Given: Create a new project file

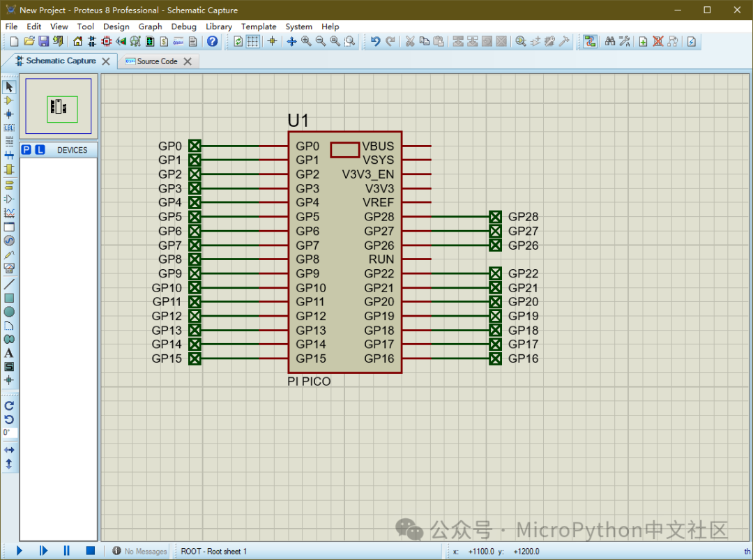Looking at the screenshot, I should click(x=14, y=42).
